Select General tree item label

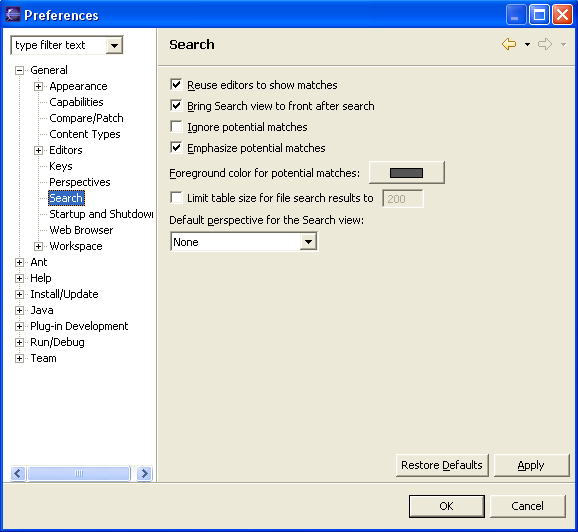[49, 70]
